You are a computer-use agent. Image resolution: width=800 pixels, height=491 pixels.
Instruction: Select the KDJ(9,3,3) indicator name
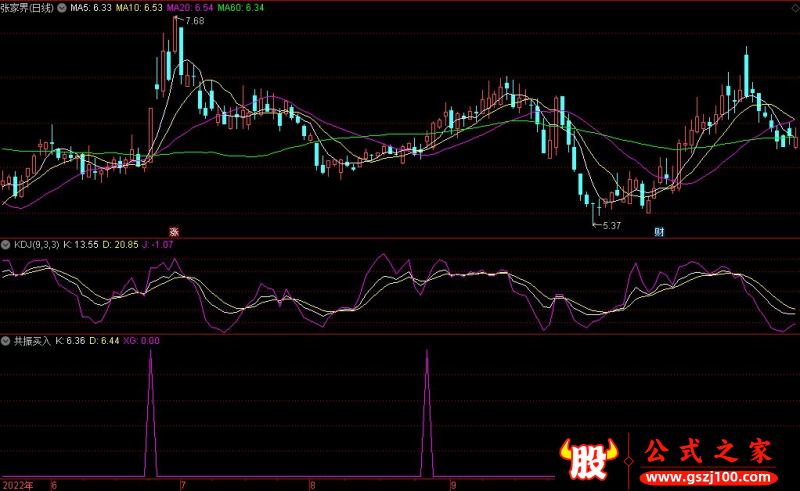pos(37,245)
